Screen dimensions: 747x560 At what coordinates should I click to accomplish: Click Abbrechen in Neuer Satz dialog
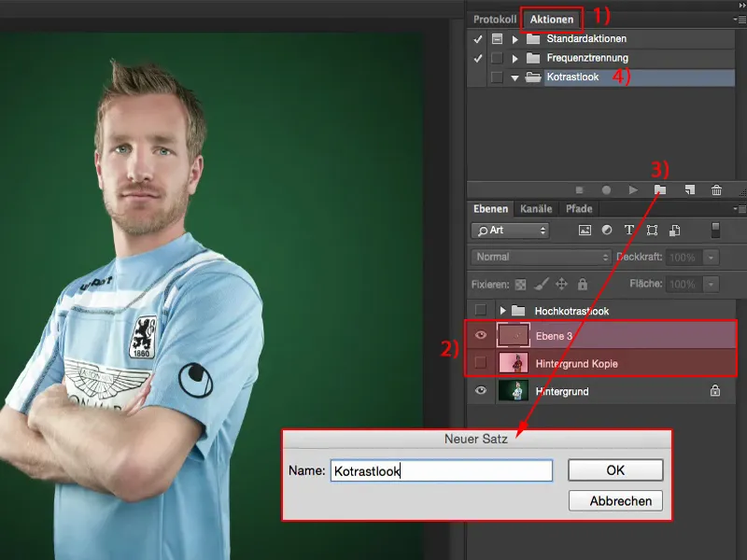click(x=615, y=501)
